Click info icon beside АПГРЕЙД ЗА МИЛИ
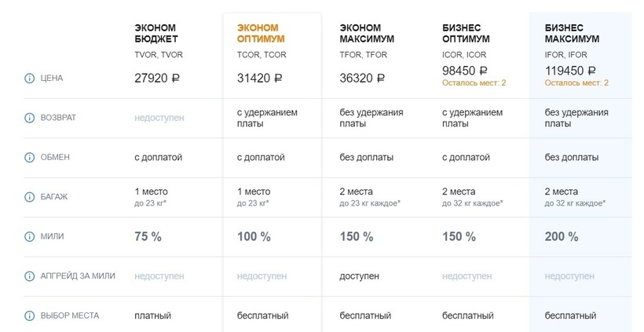This screenshot has width=644, height=332. click(x=30, y=276)
